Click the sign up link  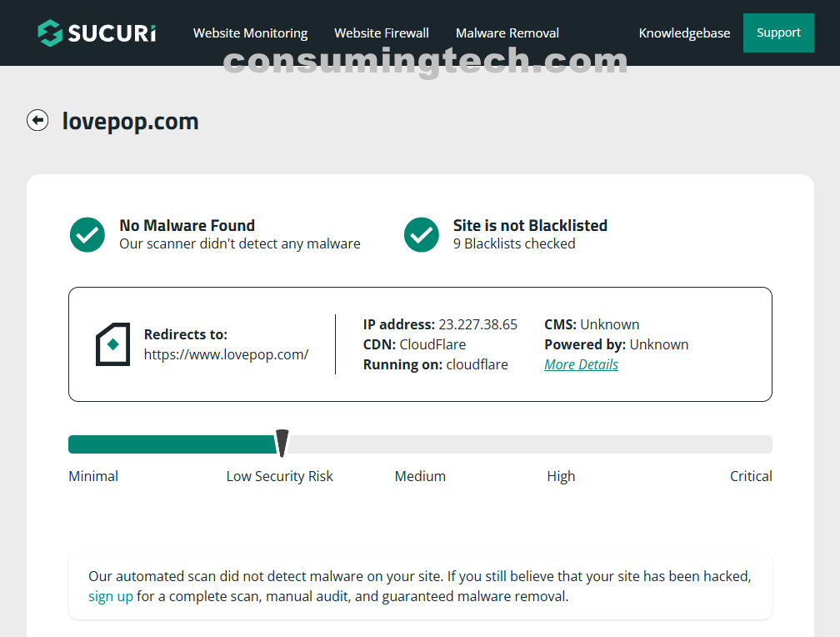[x=111, y=596]
